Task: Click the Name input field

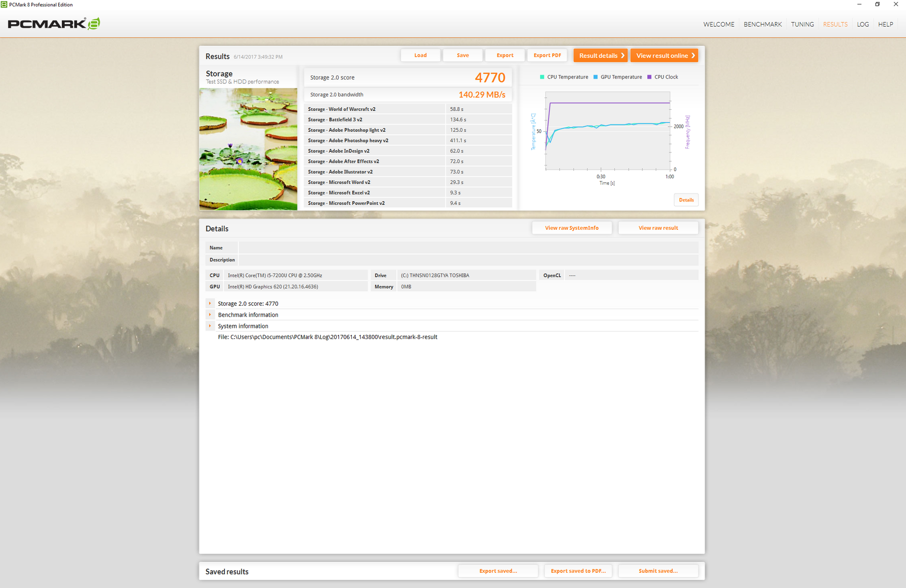Action: coord(468,248)
